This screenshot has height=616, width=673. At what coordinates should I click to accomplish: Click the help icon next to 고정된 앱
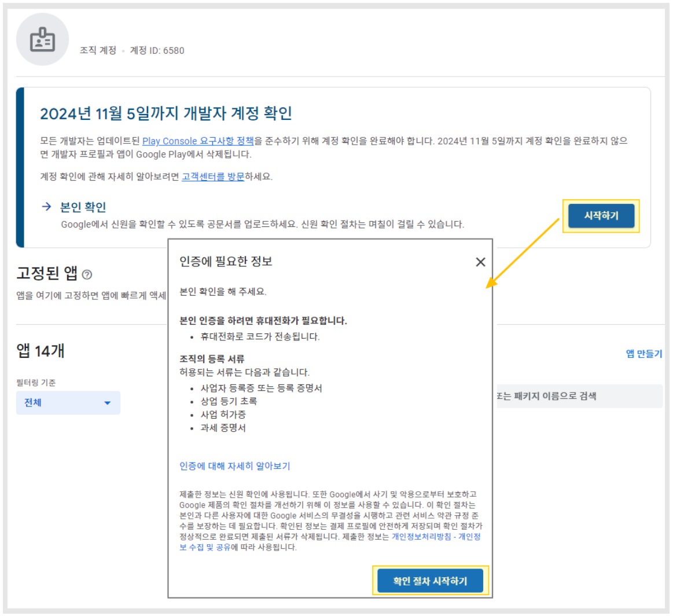coord(87,274)
